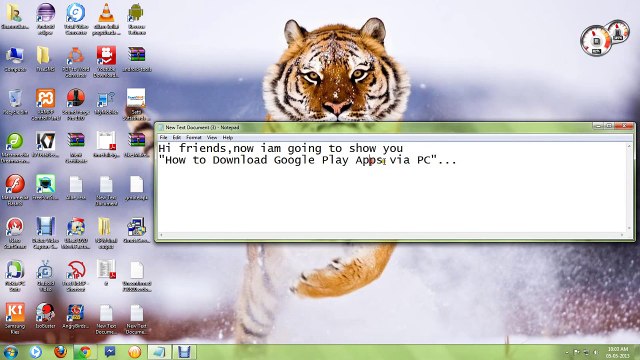Screen dimensions: 640x360
Task: Select the film strip video capture shortcut
Action: tap(45, 233)
